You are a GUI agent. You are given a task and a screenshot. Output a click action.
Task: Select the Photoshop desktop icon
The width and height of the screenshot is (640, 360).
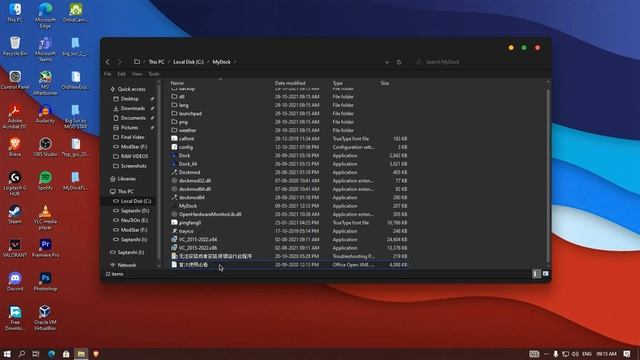coord(45,281)
